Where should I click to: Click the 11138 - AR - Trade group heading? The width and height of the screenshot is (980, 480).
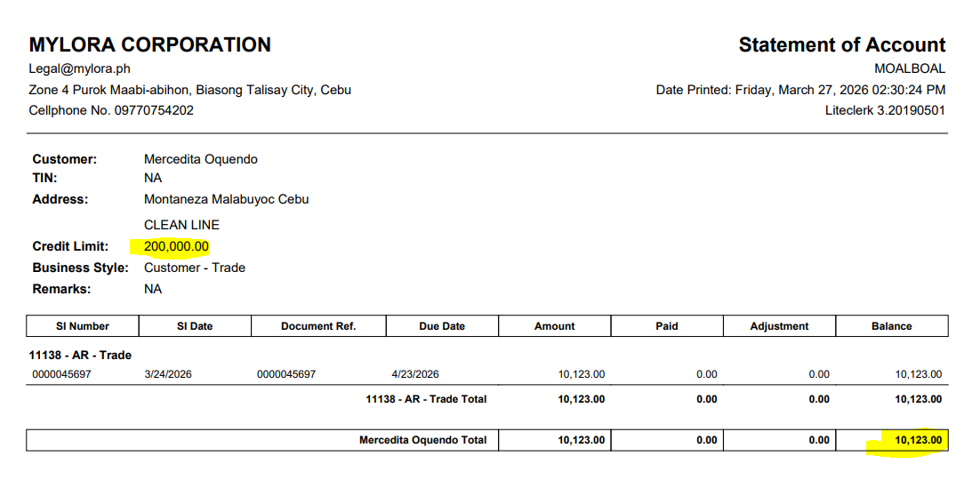point(80,355)
